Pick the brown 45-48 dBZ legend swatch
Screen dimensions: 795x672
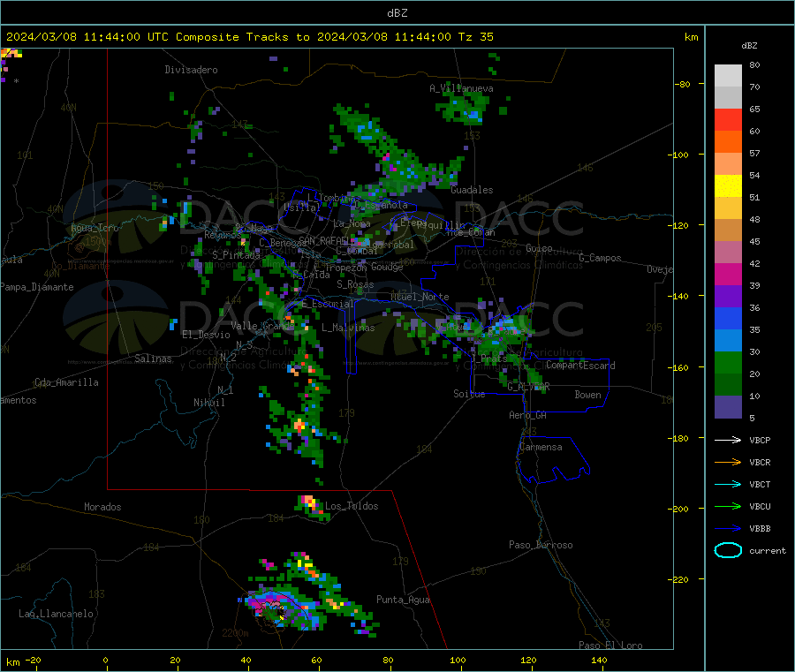click(728, 230)
